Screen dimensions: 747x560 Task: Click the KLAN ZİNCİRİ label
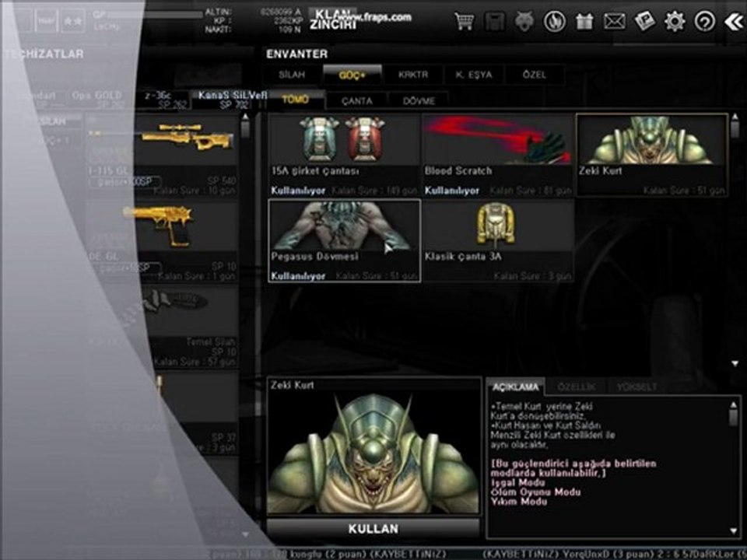pyautogui.click(x=334, y=19)
